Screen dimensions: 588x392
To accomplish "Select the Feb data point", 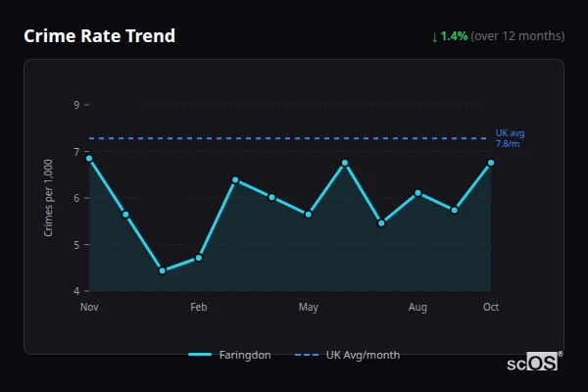I will 199,258.
